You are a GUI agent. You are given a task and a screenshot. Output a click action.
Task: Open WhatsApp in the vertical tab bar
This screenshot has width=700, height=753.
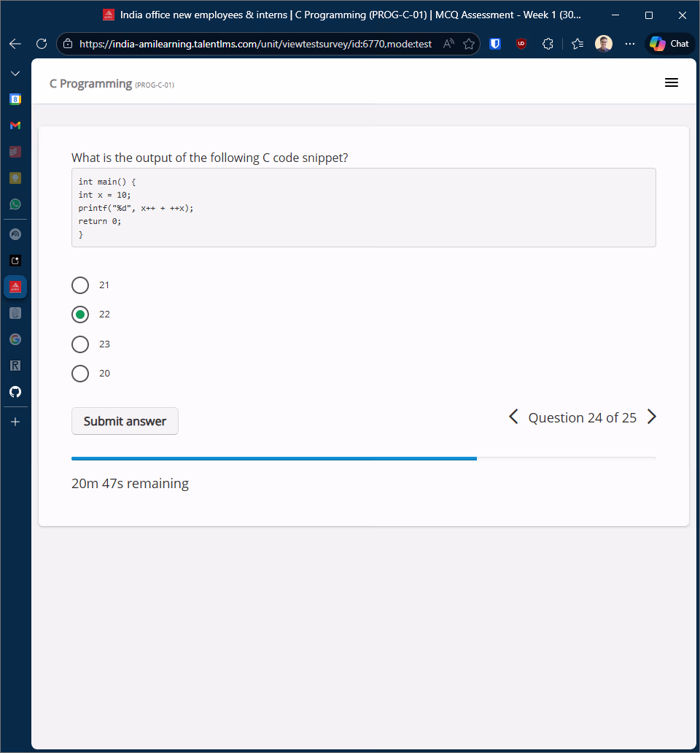15,204
